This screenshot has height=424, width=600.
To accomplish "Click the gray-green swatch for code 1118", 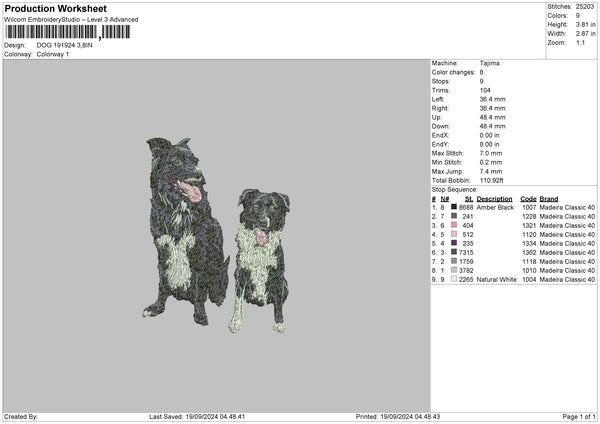I will [454, 261].
